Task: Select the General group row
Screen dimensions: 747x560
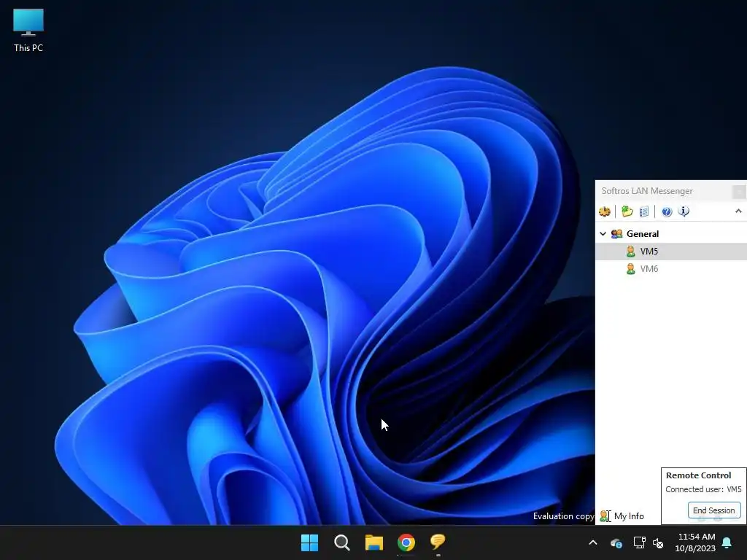Action: tap(671, 234)
